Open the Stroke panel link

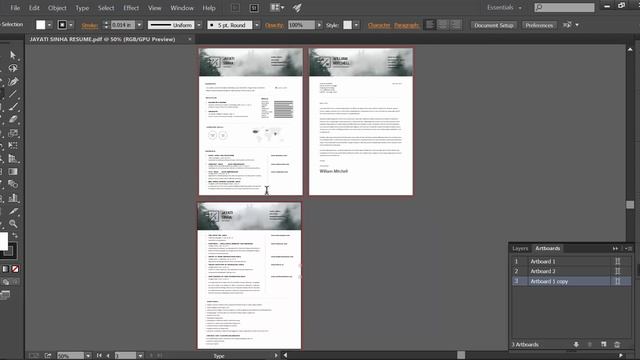[x=89, y=25]
